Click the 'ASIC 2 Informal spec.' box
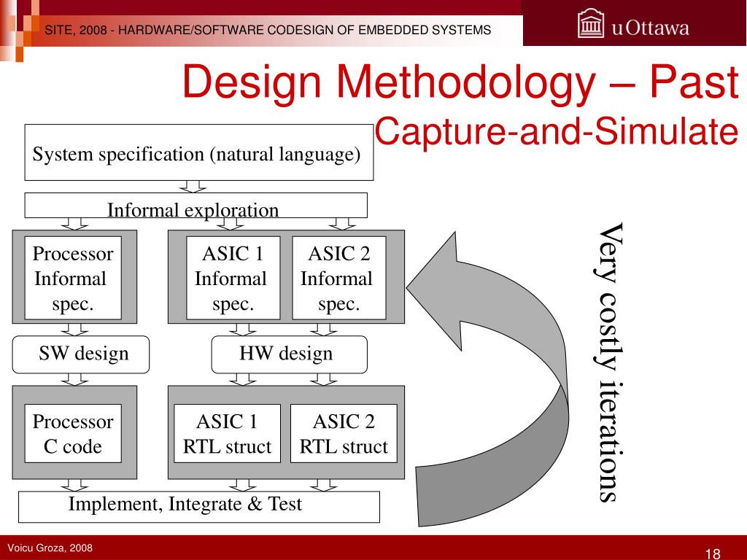This screenshot has height=560, width=747. coord(338,278)
